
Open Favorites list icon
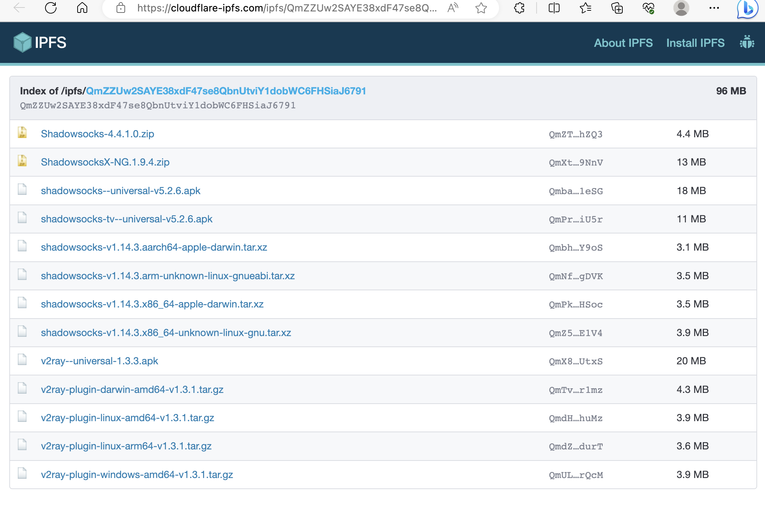coord(586,8)
